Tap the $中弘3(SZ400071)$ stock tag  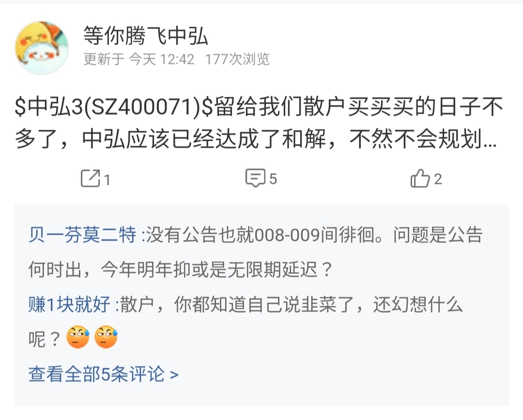(x=114, y=107)
